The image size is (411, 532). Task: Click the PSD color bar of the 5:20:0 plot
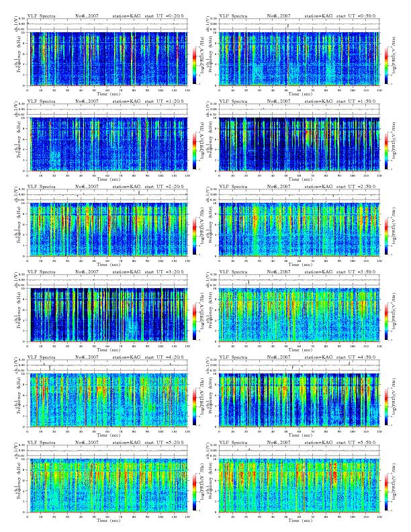point(194,492)
